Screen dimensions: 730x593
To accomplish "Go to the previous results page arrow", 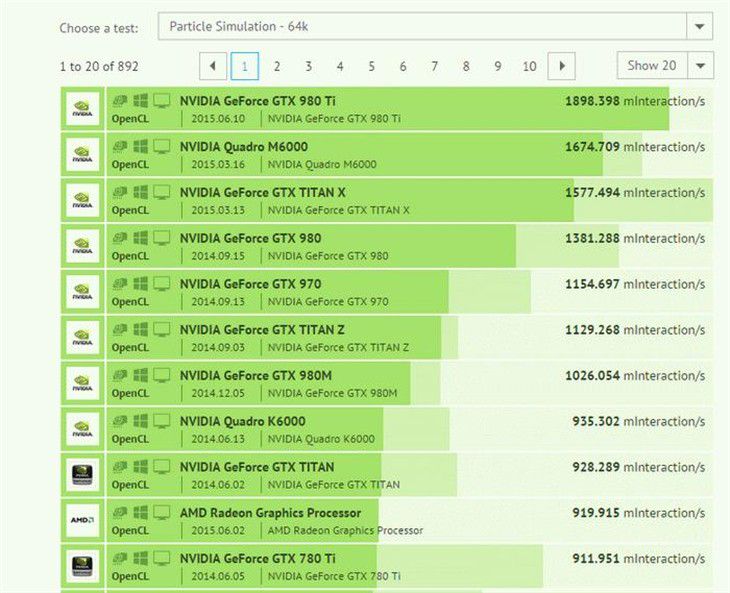I will (x=213, y=66).
